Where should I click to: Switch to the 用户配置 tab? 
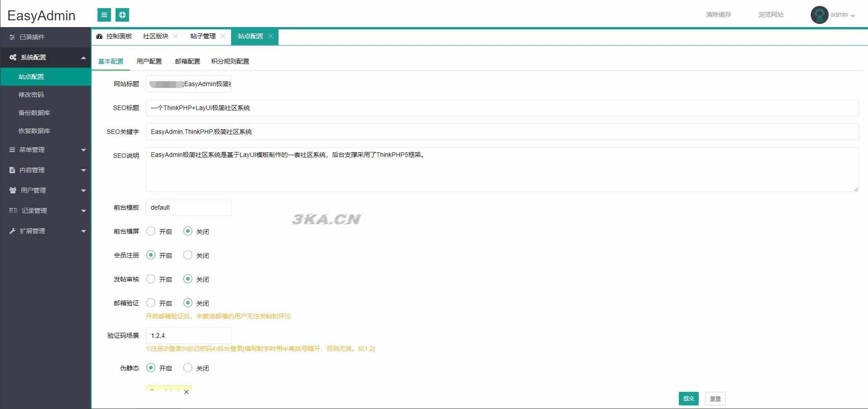point(149,61)
